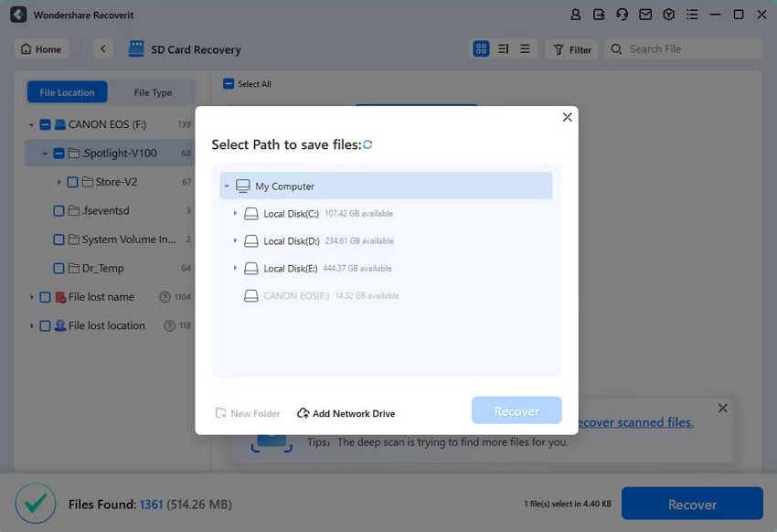This screenshot has height=532, width=777.
Task: Check the .fseventsd folder checkbox
Action: point(59,210)
